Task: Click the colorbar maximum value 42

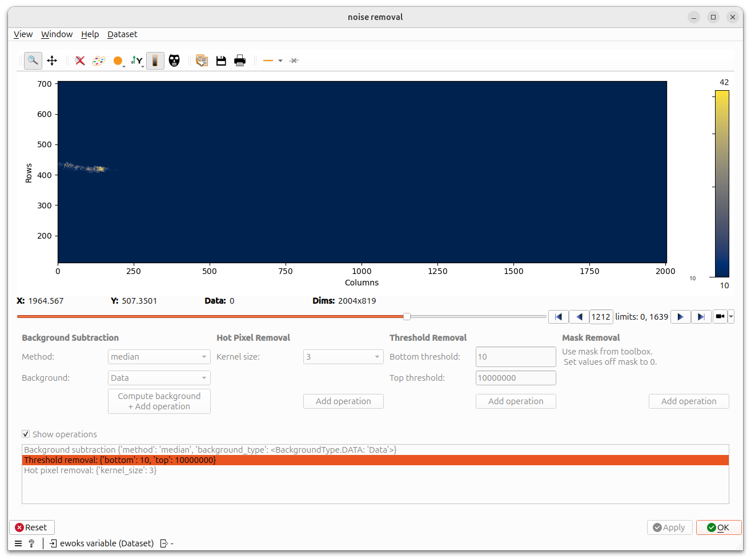Action: 724,82
